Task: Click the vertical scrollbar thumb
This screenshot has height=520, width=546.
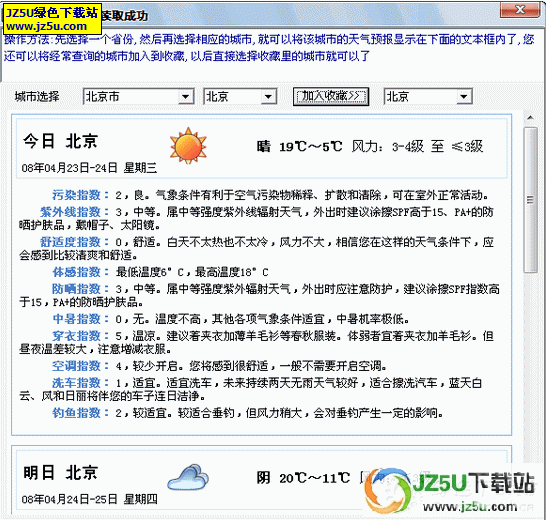Action: pos(530,200)
